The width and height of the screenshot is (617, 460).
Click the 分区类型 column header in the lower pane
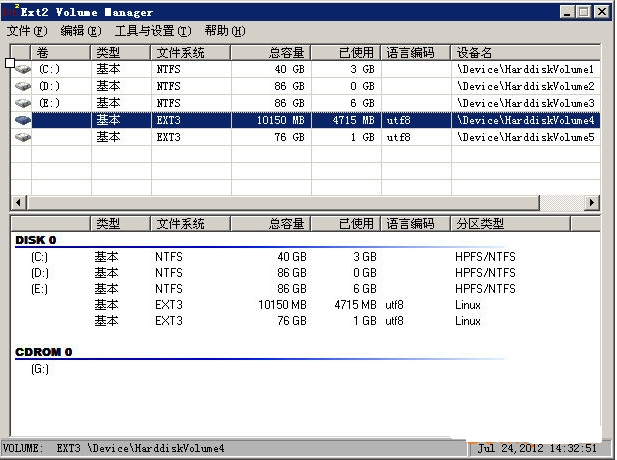pyautogui.click(x=510, y=224)
